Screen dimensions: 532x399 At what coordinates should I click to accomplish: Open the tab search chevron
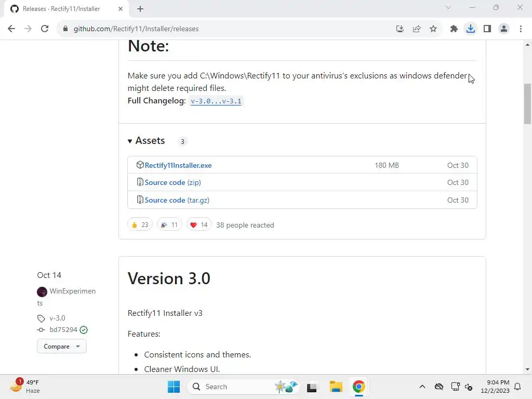pyautogui.click(x=448, y=7)
